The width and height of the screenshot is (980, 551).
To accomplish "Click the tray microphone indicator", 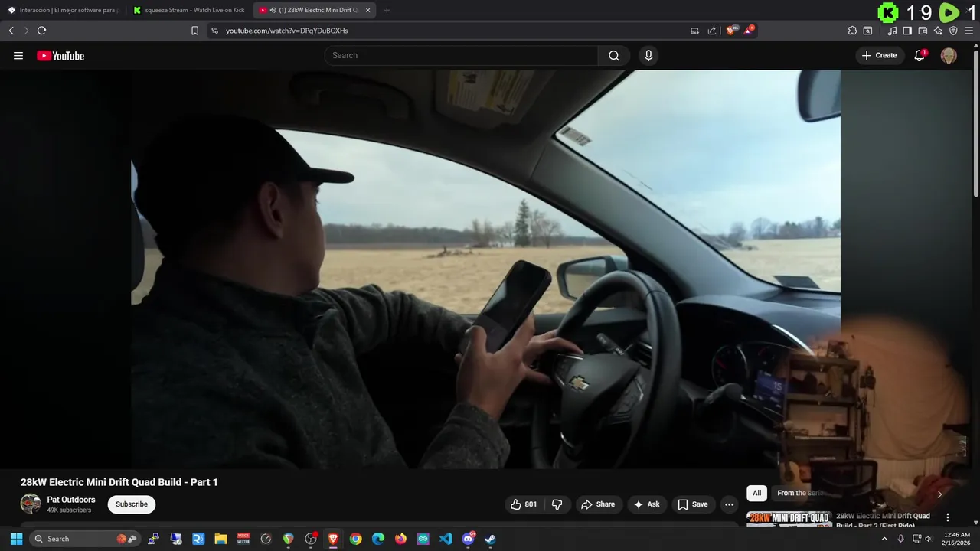I will tap(900, 539).
